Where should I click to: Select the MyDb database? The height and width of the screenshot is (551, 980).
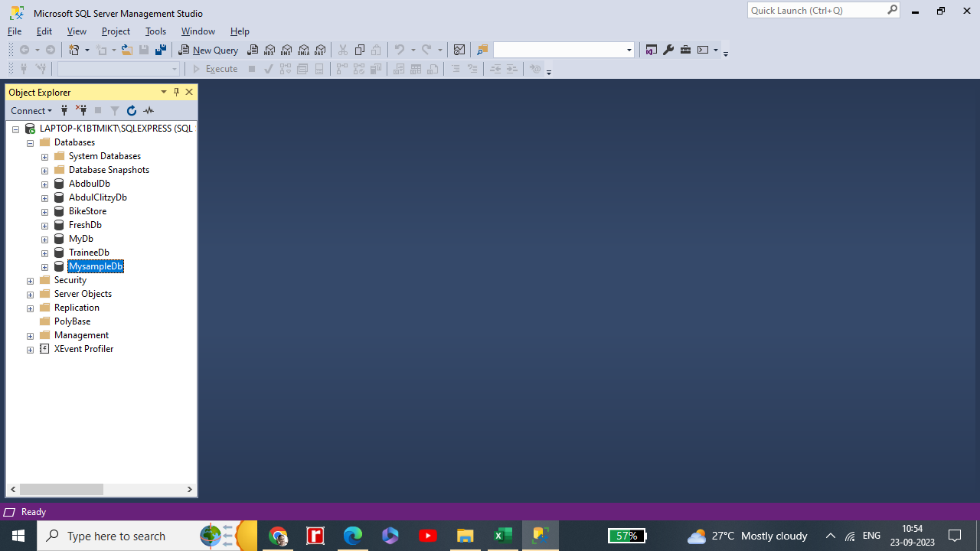(80, 239)
